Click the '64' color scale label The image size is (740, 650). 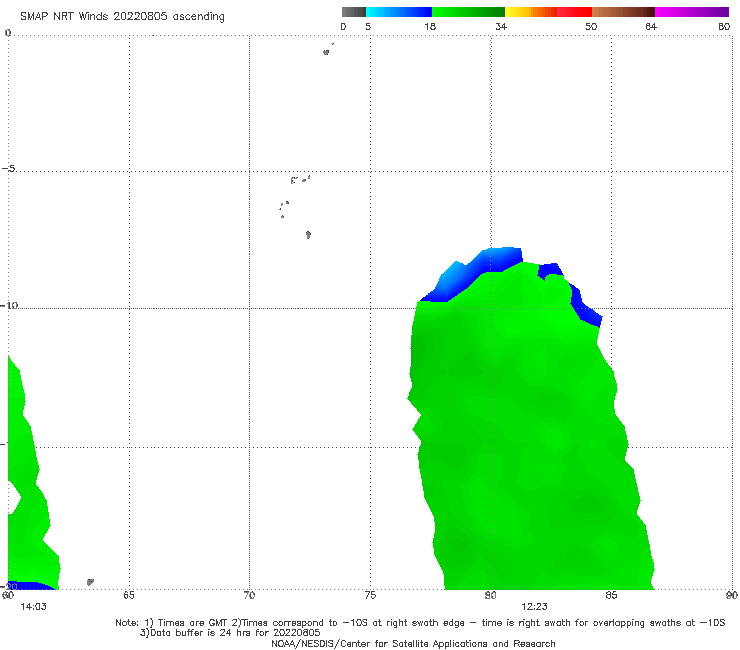tap(651, 26)
